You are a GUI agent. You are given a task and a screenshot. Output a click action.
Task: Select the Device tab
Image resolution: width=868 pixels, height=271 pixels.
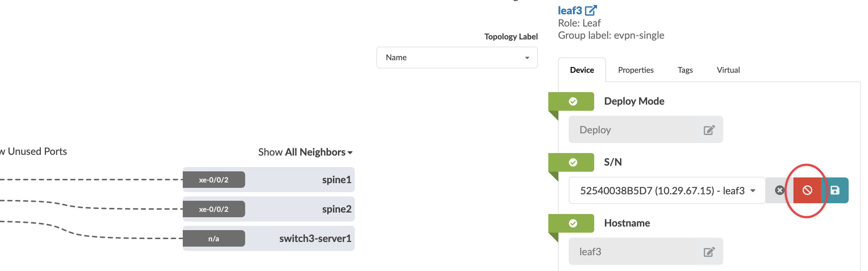pos(582,70)
